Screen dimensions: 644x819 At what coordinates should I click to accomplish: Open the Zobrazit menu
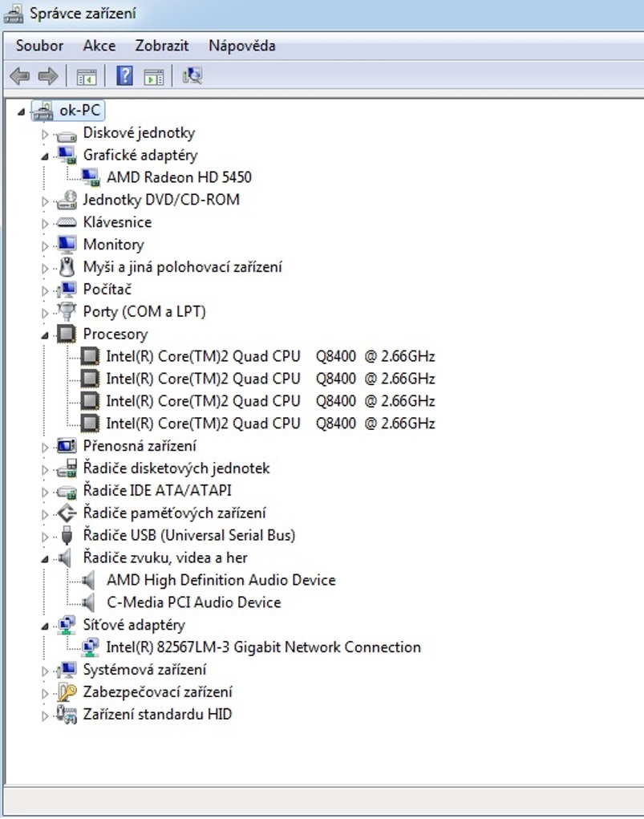tap(161, 46)
